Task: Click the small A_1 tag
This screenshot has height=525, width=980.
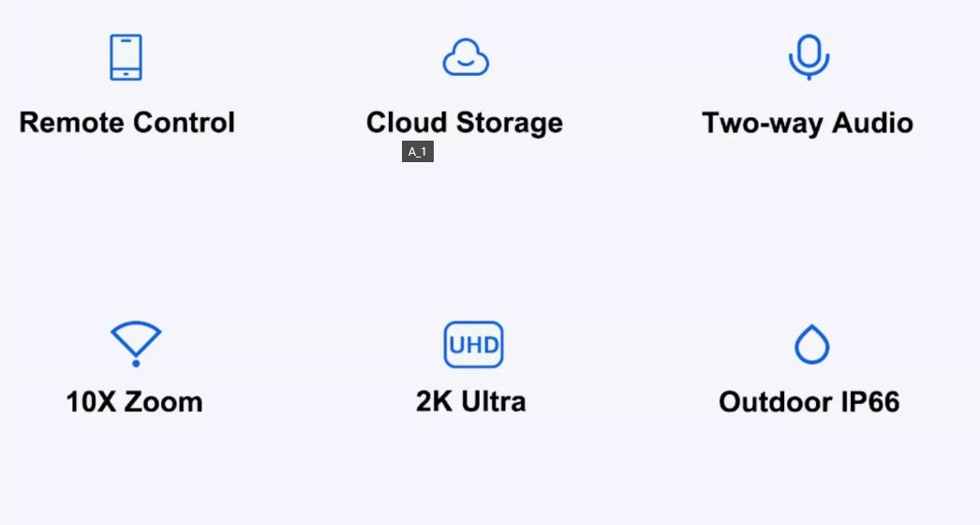Action: pos(418,152)
